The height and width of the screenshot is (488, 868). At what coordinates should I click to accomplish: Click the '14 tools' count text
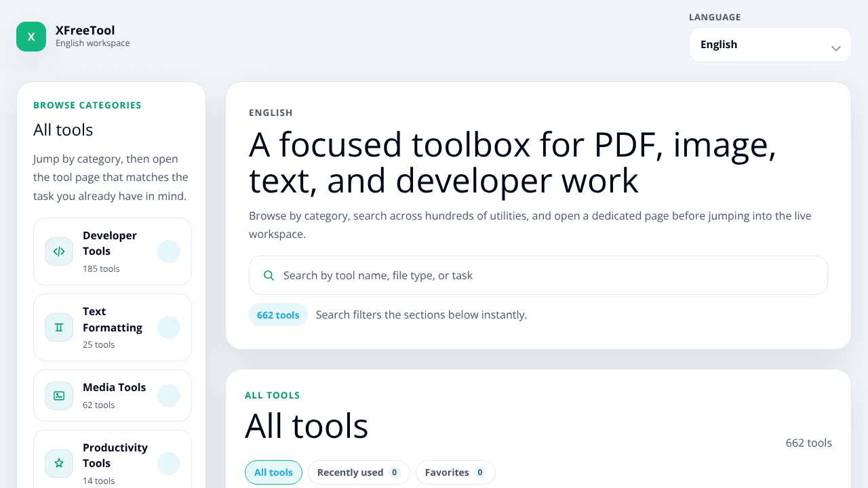coord(99,481)
